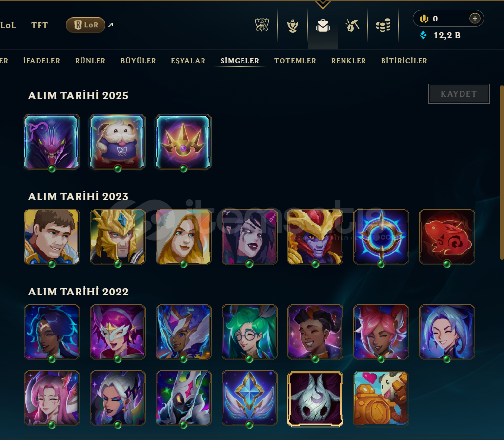Select the red rabbit lunar icon
The image size is (504, 440).
click(x=447, y=237)
